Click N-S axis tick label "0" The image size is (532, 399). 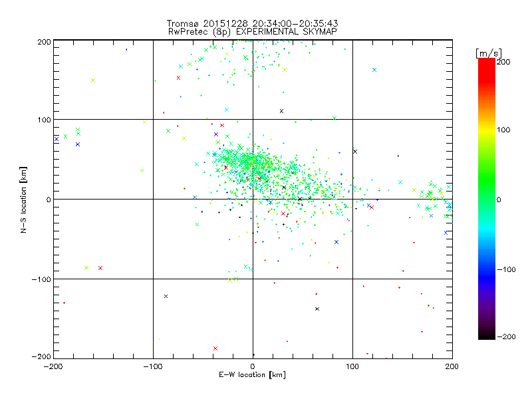click(x=49, y=199)
